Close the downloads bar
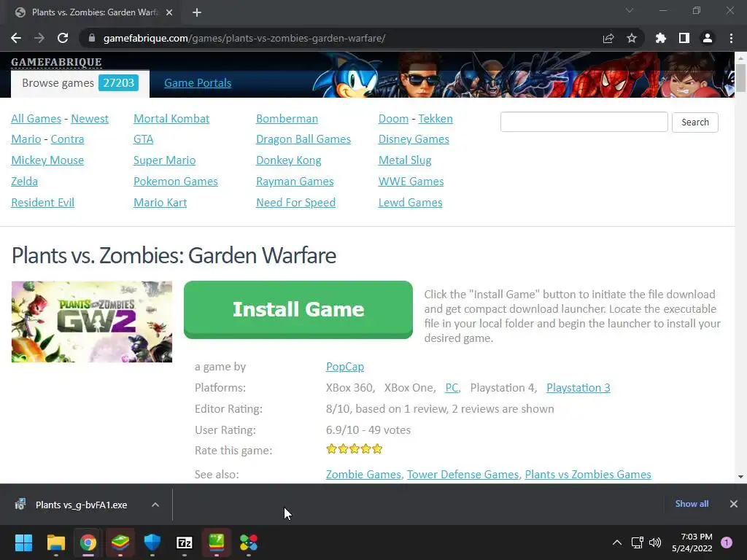The image size is (747, 560). 734,504
